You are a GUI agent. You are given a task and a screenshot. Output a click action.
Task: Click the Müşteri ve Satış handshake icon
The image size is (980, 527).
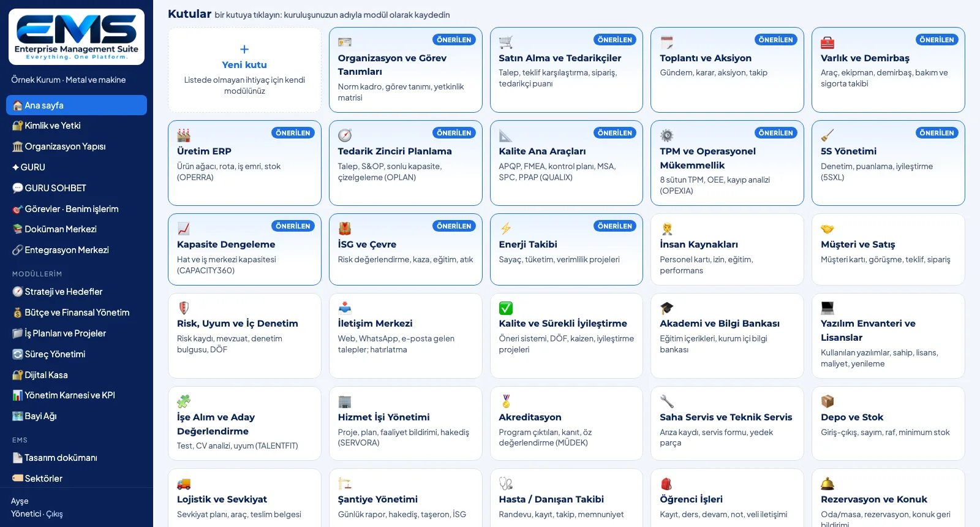[827, 229]
